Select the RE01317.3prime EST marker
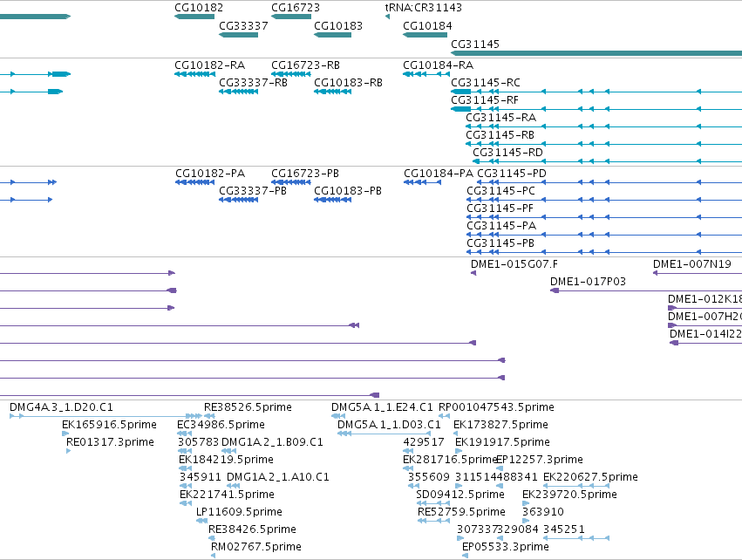This screenshot has width=742, height=560. 69,451
